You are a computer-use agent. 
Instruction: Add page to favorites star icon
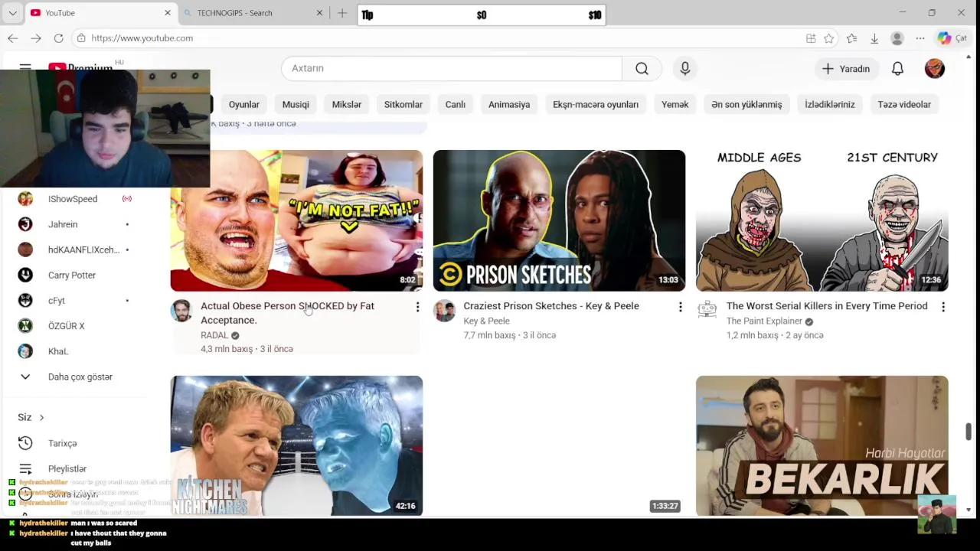[x=829, y=38]
